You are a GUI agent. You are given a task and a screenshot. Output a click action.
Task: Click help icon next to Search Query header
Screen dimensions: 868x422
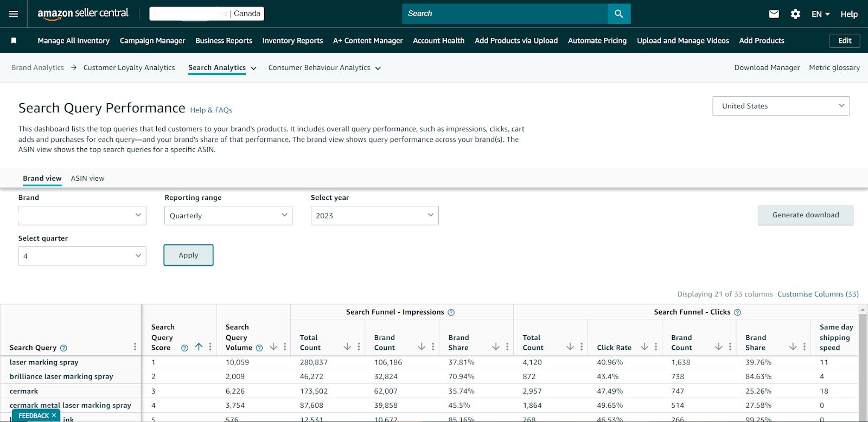point(63,348)
